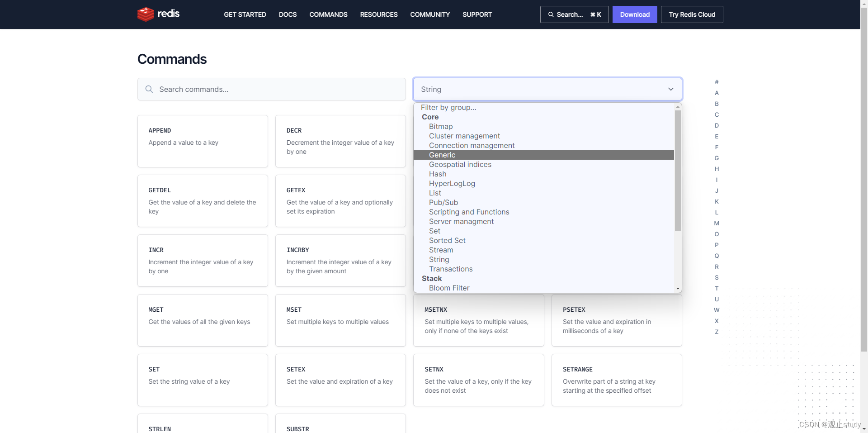868x433 pixels.
Task: Click the dropdown list up scroll arrow
Action: pos(678,107)
